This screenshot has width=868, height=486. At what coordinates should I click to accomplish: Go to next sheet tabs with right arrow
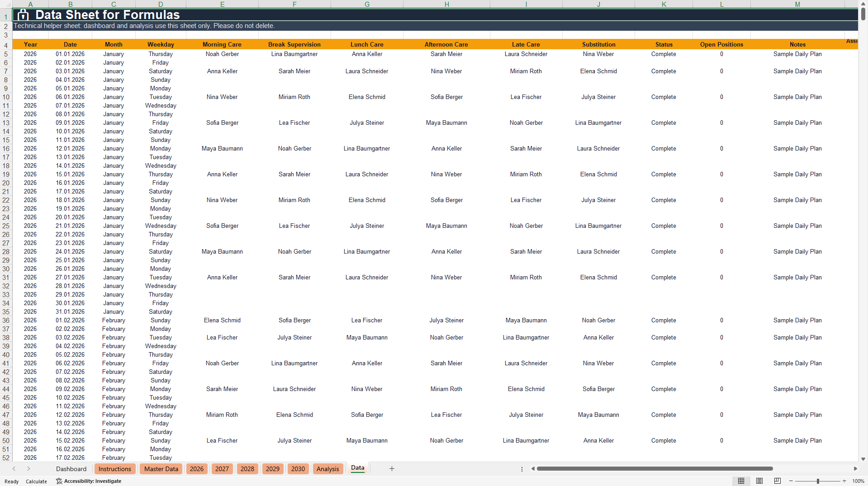tap(28, 469)
